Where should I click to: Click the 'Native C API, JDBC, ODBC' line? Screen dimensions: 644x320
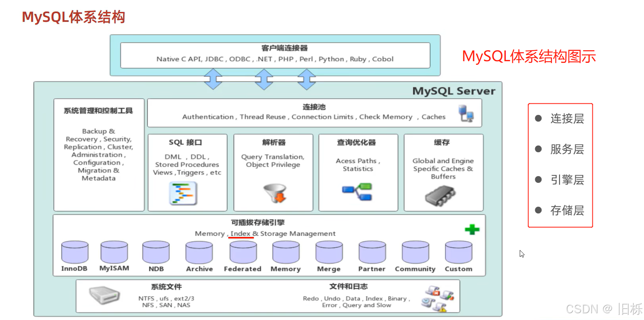click(x=275, y=59)
